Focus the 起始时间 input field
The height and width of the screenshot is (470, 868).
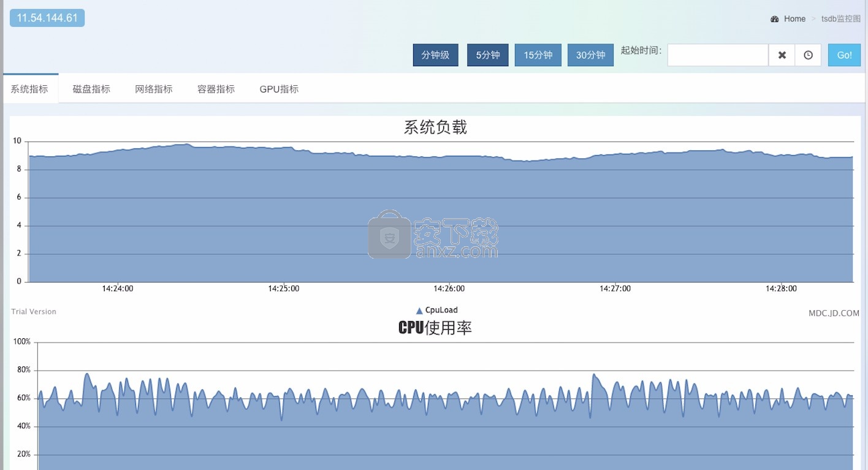(718, 55)
